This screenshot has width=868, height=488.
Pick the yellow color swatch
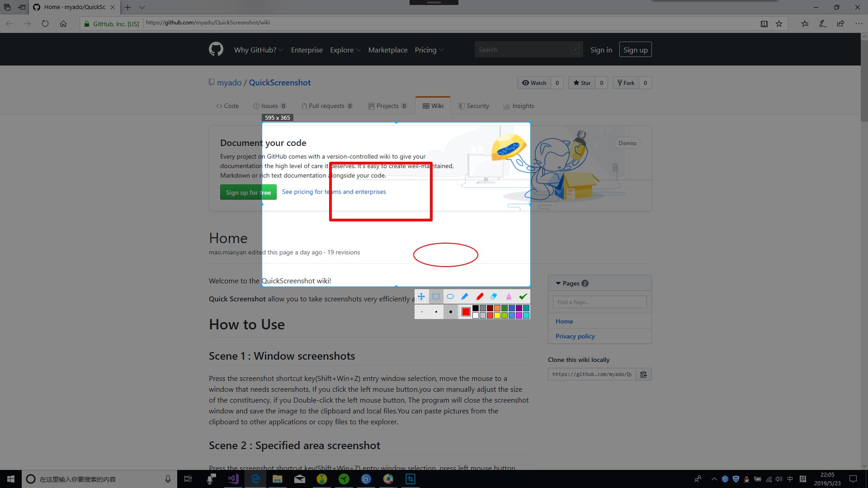497,315
